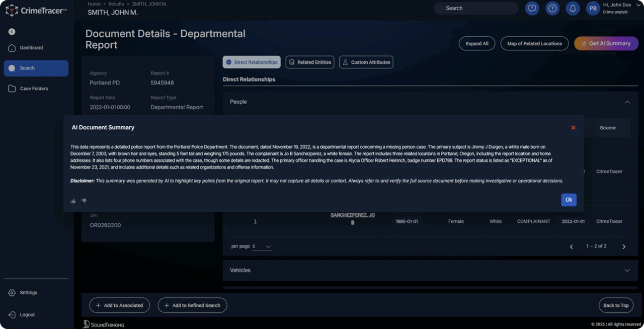Open Case Folders in the sidebar

34,89
